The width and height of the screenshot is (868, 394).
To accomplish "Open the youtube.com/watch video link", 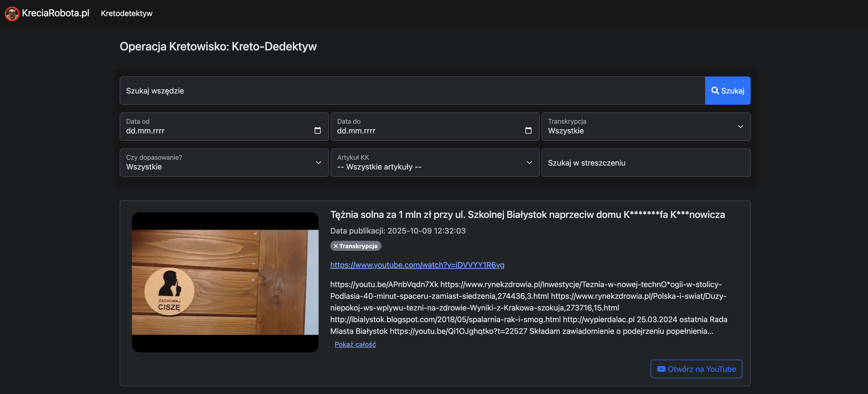I will point(417,265).
